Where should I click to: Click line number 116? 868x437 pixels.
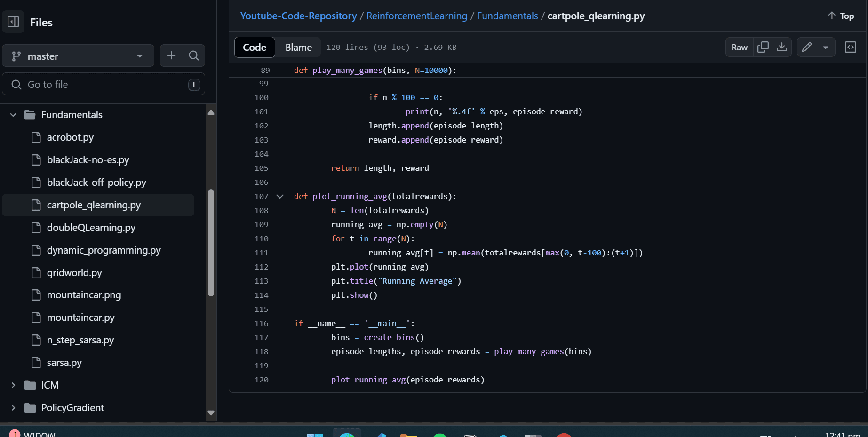coord(262,323)
